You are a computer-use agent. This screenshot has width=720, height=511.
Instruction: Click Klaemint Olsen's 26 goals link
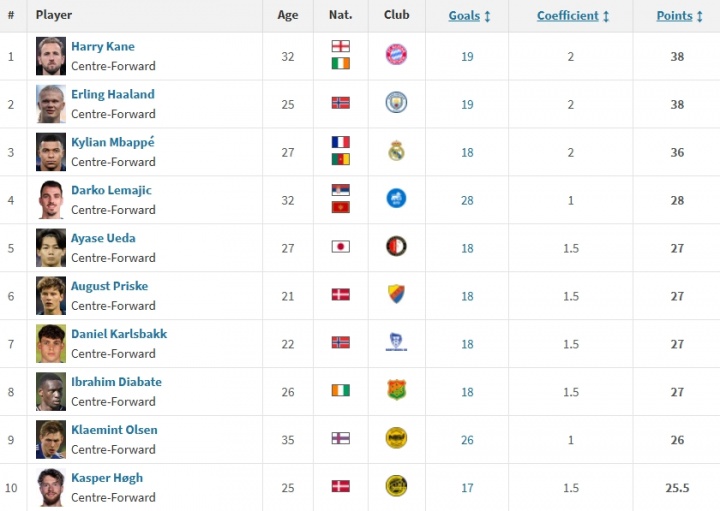click(x=467, y=438)
